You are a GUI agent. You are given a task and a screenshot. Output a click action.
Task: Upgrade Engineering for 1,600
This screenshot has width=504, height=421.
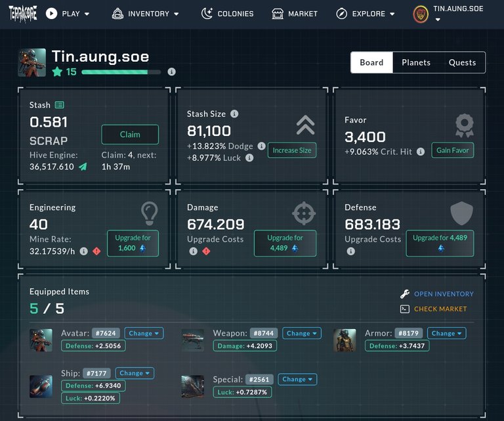click(x=133, y=243)
